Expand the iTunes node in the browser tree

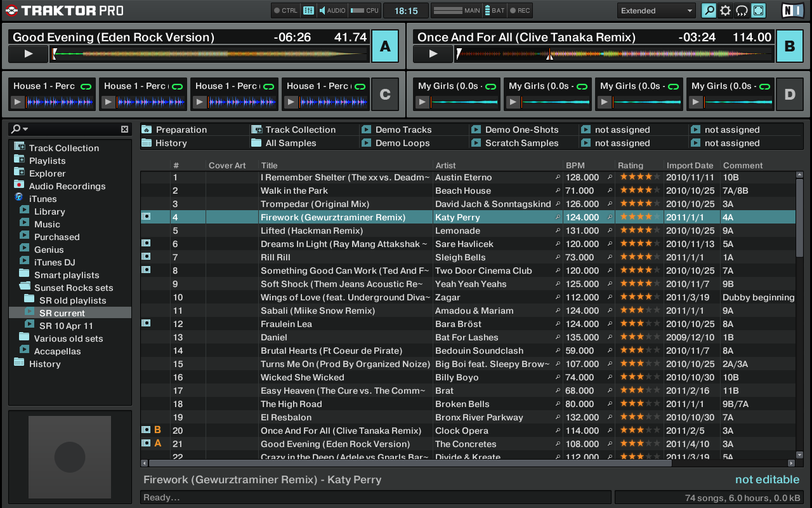pos(21,198)
